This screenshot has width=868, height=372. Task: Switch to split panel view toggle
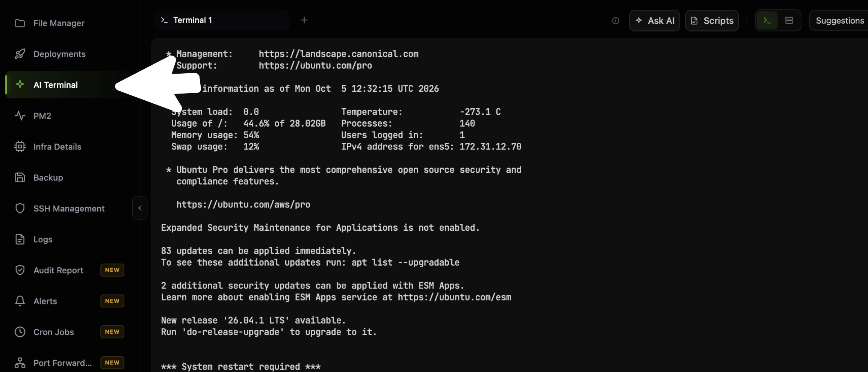(789, 21)
